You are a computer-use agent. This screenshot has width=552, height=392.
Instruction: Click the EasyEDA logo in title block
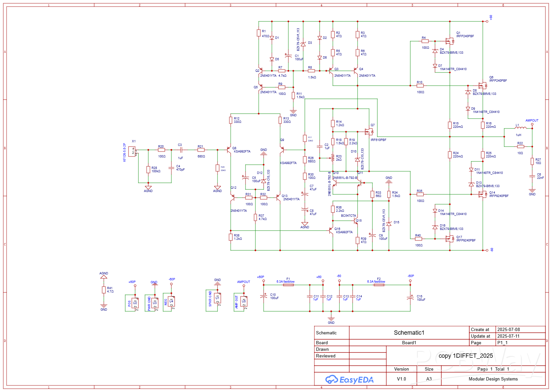click(349, 380)
